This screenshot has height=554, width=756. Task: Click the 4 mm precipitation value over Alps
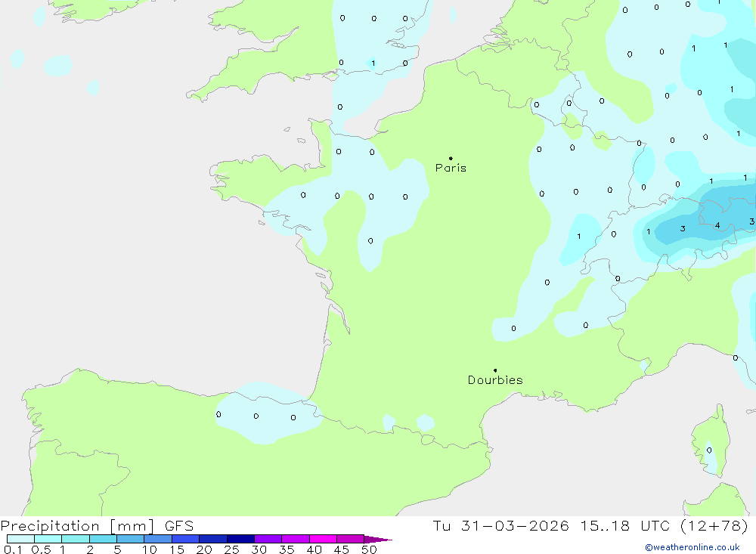tap(717, 225)
